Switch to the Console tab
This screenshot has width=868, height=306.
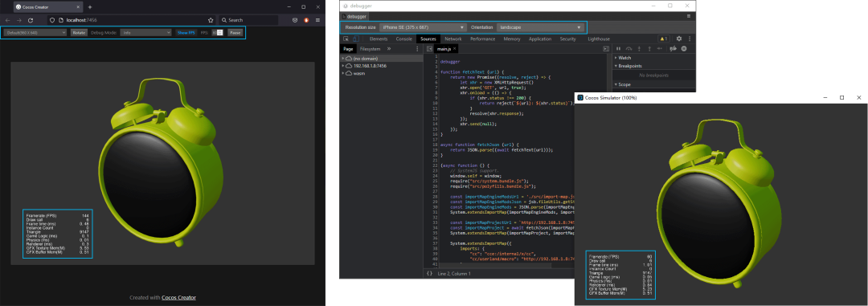(x=404, y=39)
